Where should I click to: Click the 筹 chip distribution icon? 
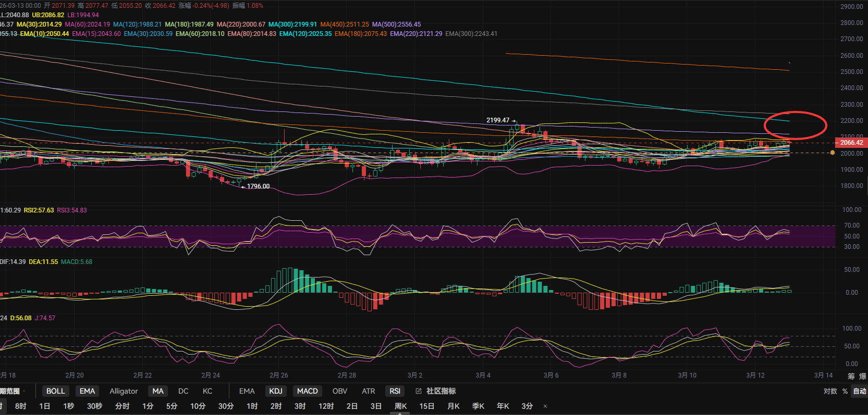click(851, 376)
